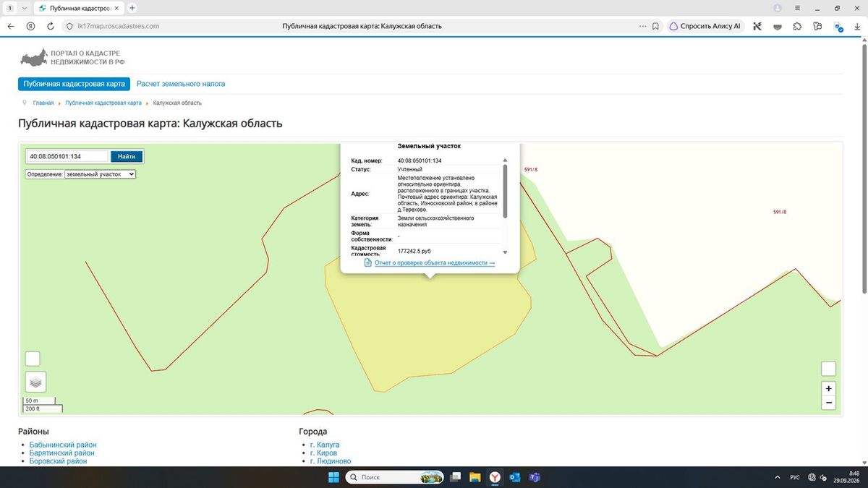Click the popup's vertical scrollbar
The width and height of the screenshot is (868, 488).
coord(505,191)
